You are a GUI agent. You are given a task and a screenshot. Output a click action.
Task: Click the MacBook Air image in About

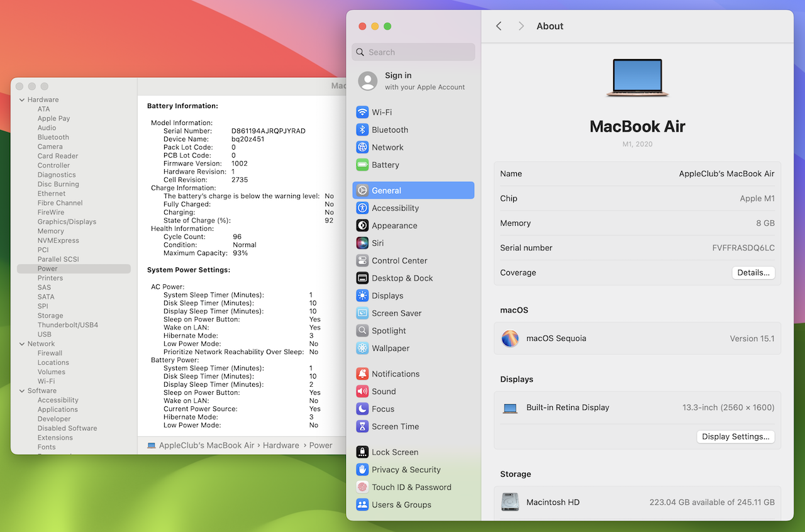click(638, 78)
